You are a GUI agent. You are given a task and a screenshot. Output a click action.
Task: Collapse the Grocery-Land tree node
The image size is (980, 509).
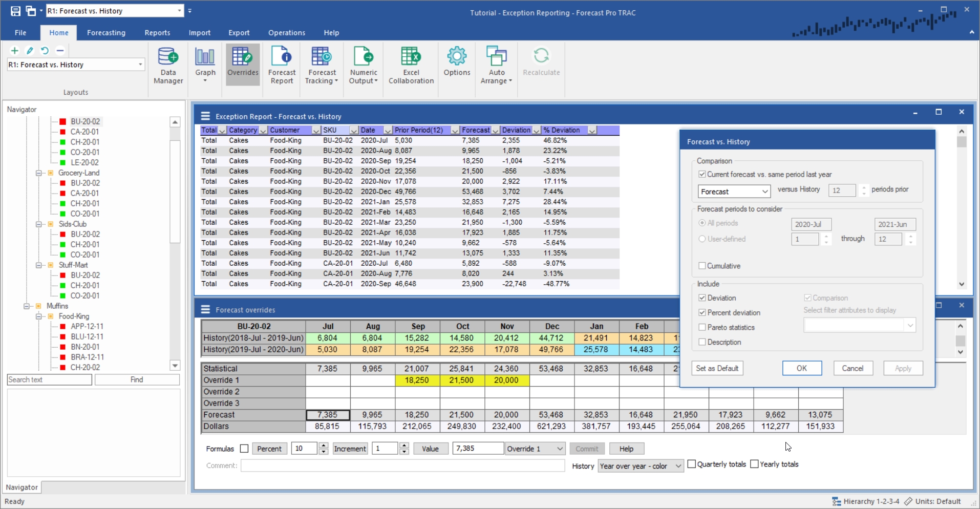click(38, 173)
